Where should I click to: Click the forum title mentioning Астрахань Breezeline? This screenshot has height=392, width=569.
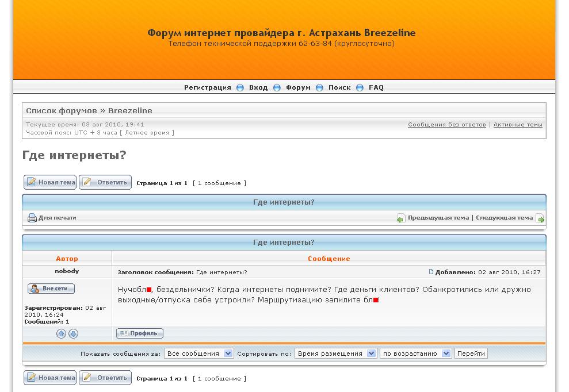(x=281, y=33)
